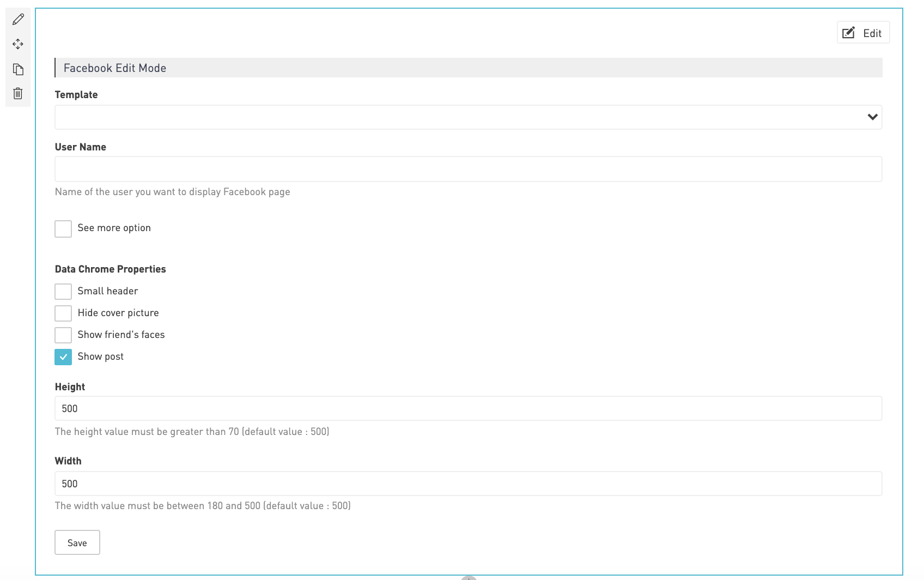Click the Height input field

[468, 408]
